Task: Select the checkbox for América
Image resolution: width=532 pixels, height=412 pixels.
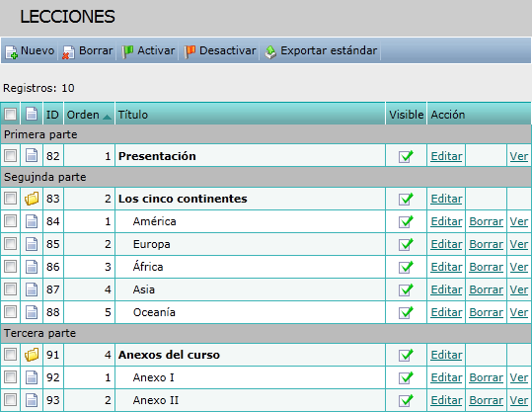Action: (x=10, y=221)
